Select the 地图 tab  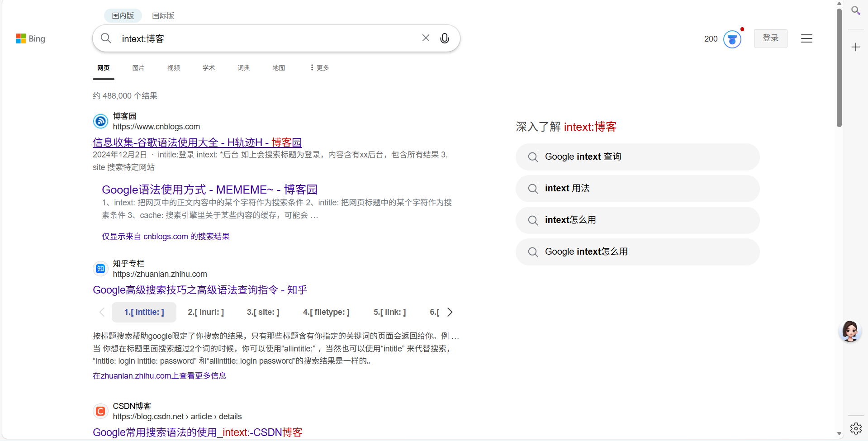(279, 68)
